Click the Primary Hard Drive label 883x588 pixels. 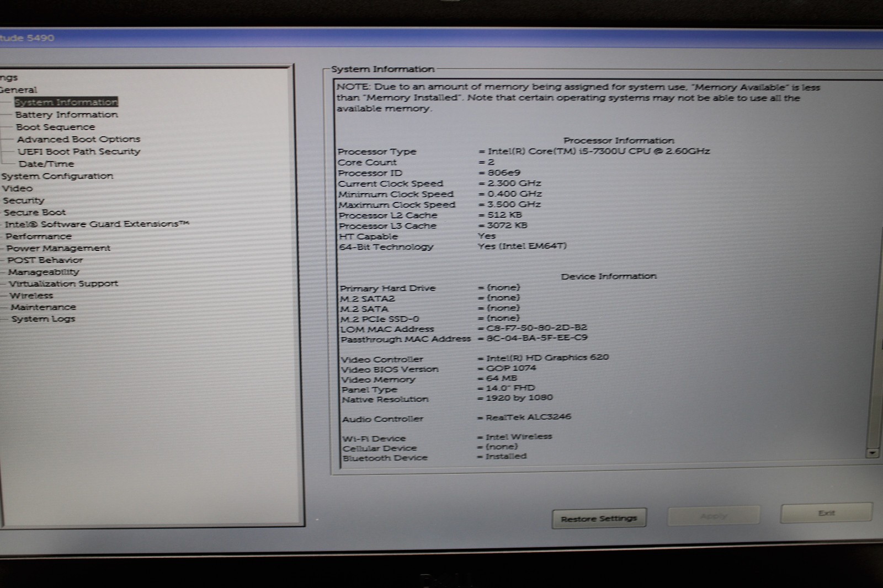pyautogui.click(x=388, y=288)
